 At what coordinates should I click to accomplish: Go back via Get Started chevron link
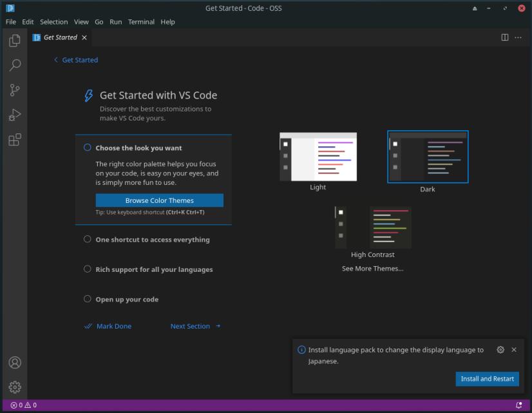[76, 60]
